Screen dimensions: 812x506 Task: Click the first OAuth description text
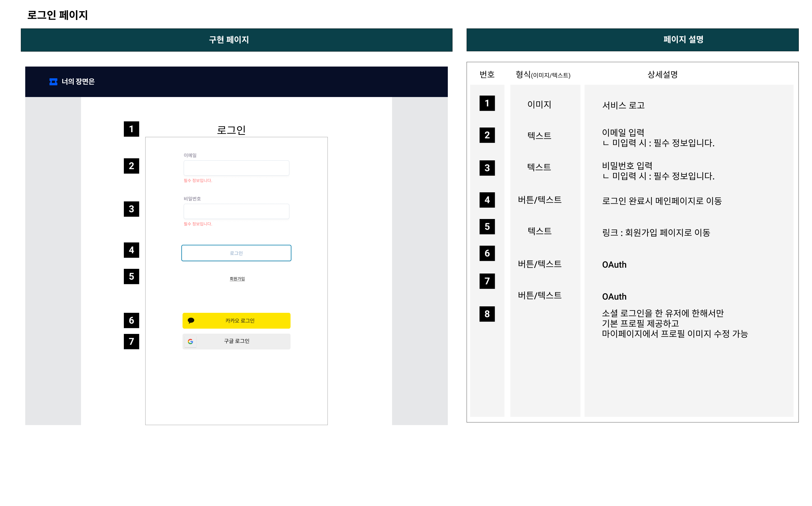(x=614, y=265)
